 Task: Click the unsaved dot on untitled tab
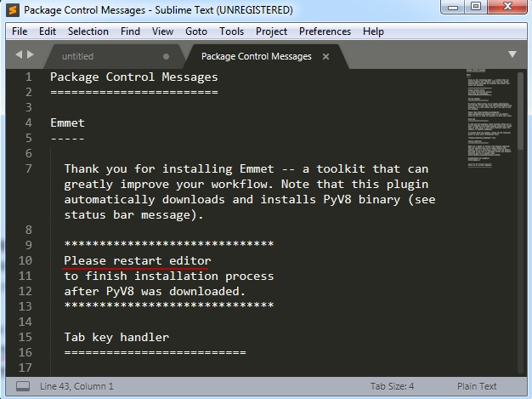166,56
